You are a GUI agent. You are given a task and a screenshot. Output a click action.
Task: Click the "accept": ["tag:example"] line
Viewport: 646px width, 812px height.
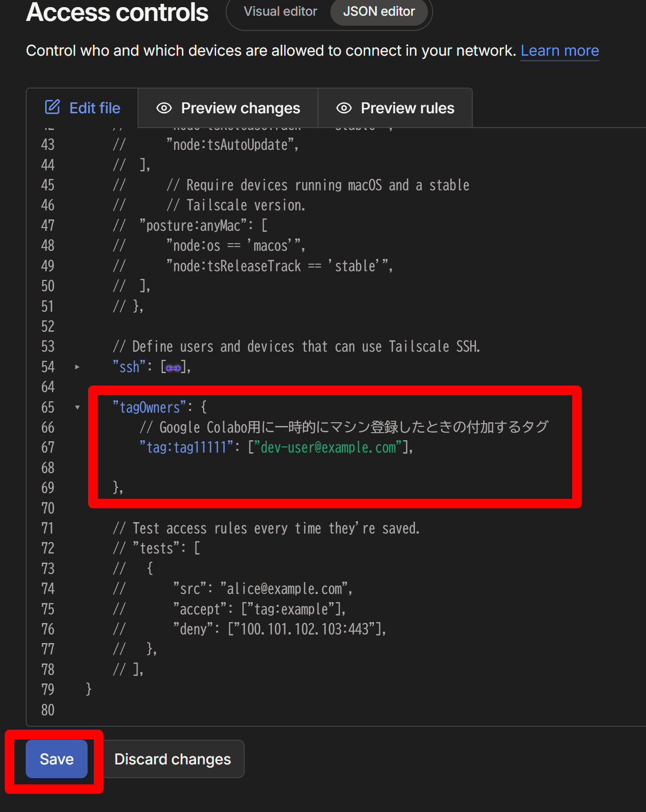pyautogui.click(x=229, y=609)
